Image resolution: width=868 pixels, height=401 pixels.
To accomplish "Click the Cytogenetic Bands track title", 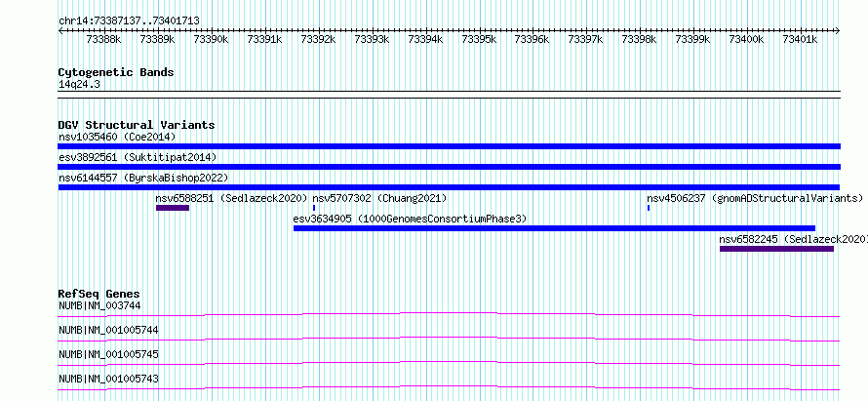I will 116,72.
